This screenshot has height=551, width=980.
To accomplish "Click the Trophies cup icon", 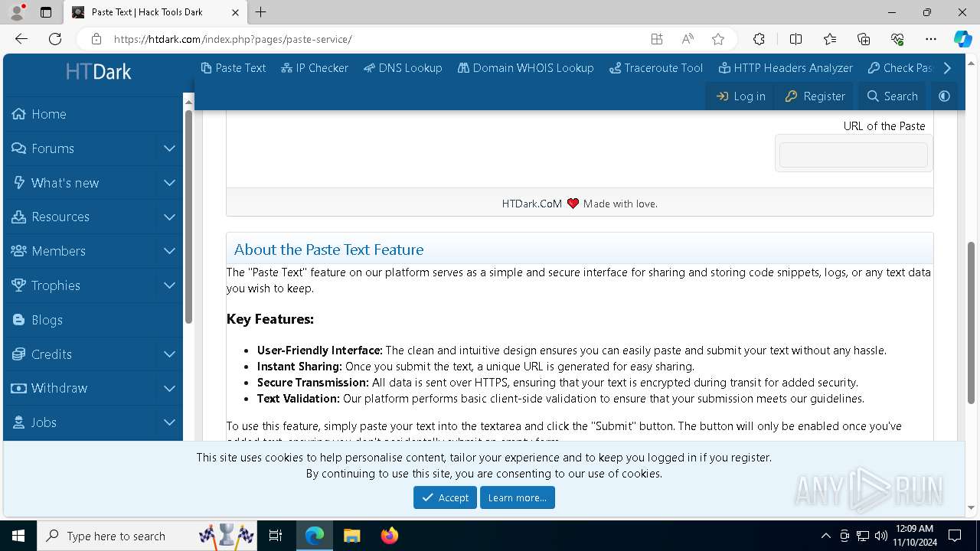I will click(18, 285).
